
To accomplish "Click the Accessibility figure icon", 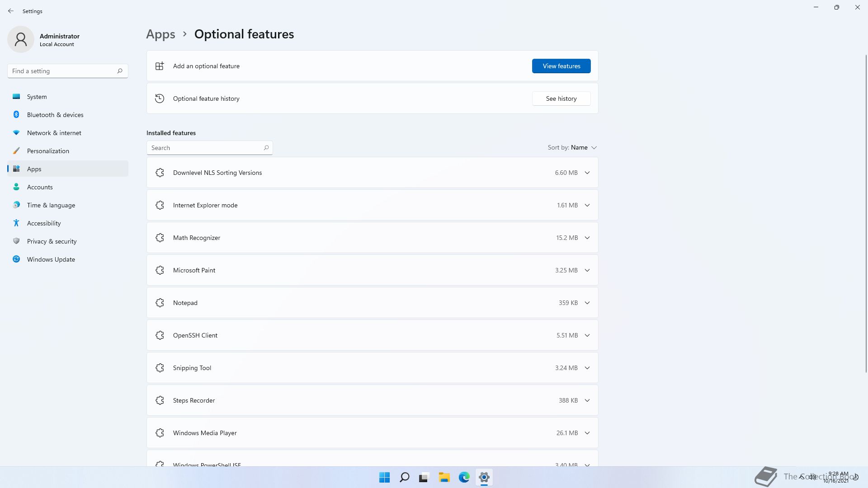I will (x=16, y=223).
